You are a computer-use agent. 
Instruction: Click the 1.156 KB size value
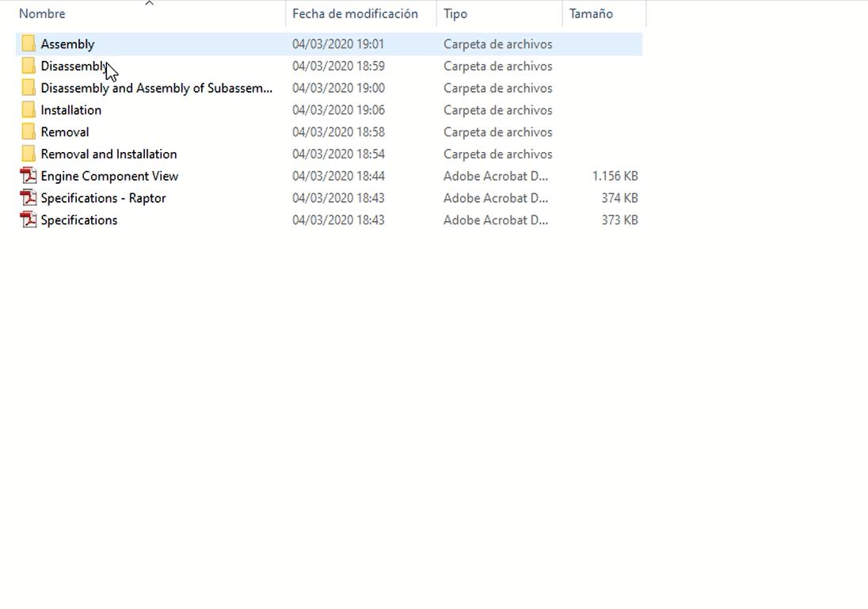pyautogui.click(x=615, y=176)
